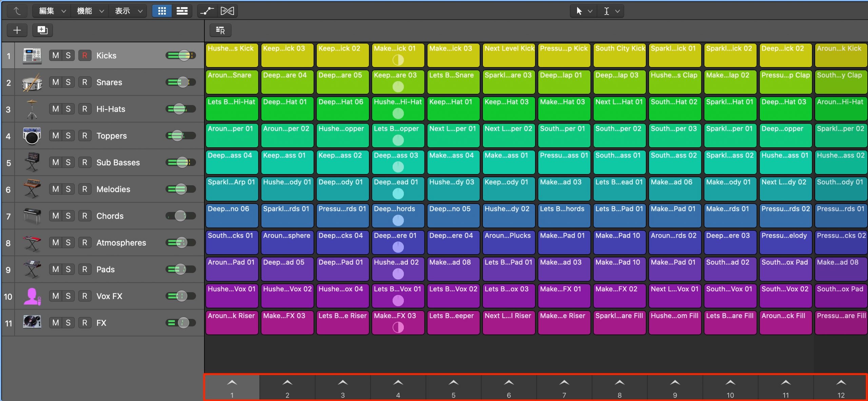Switch to Live Loops grid view icon
The width and height of the screenshot is (868, 401).
coord(162,11)
